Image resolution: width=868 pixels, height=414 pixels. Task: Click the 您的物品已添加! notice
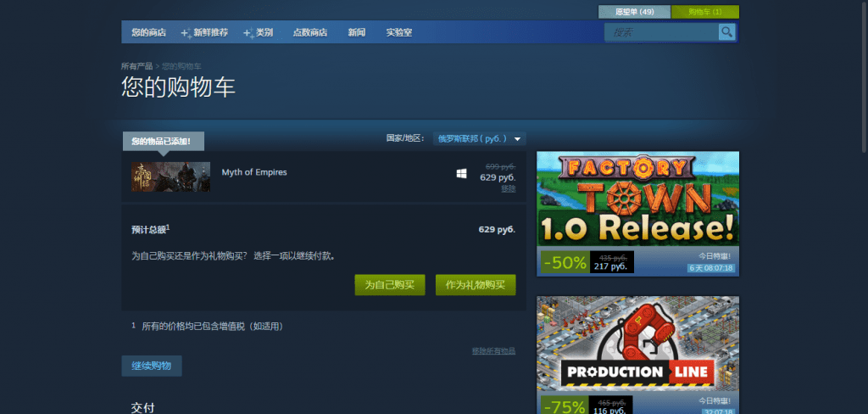click(x=163, y=142)
